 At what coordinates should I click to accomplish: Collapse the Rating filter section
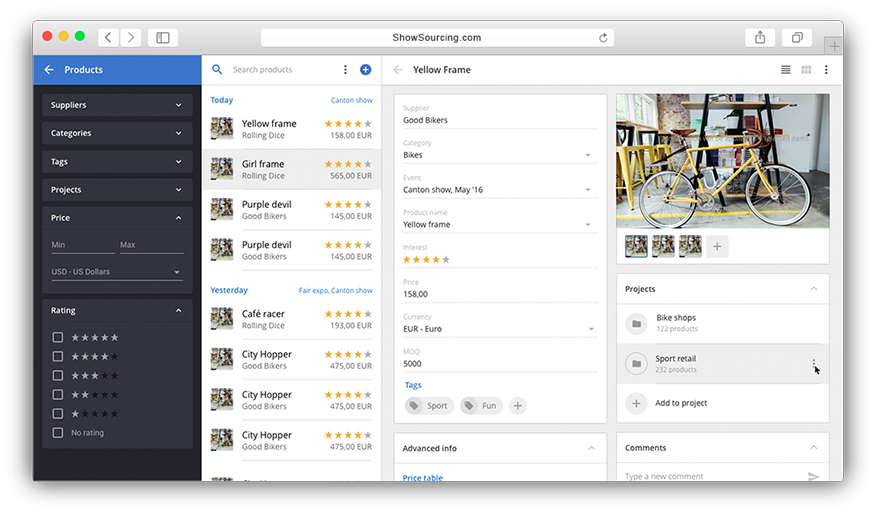coord(179,311)
